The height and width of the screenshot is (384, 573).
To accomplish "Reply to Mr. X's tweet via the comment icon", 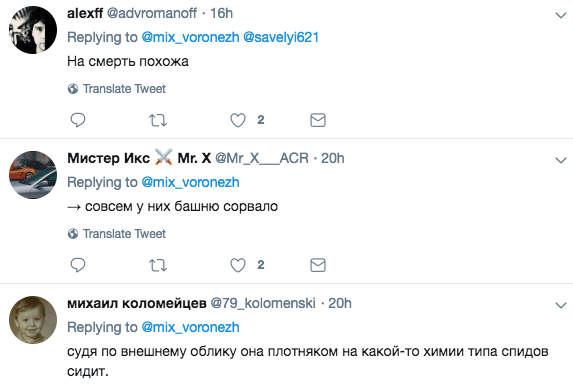I will [x=77, y=265].
